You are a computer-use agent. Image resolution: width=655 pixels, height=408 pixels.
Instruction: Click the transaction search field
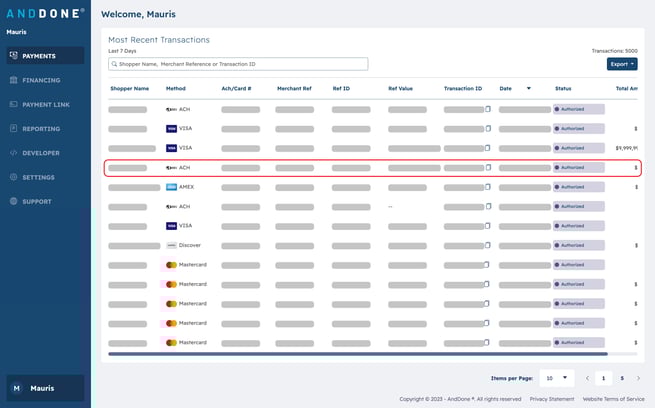238,64
